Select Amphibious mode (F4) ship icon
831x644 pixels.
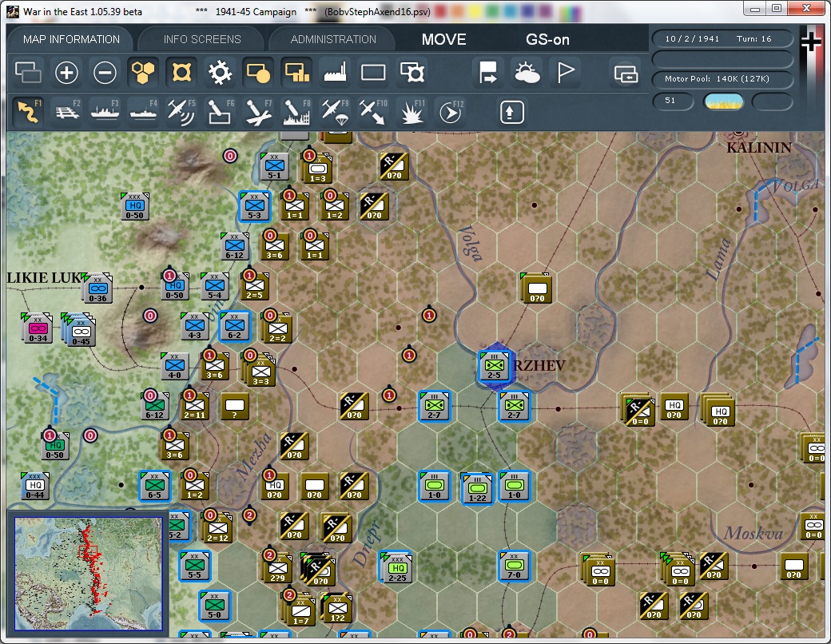coord(143,111)
